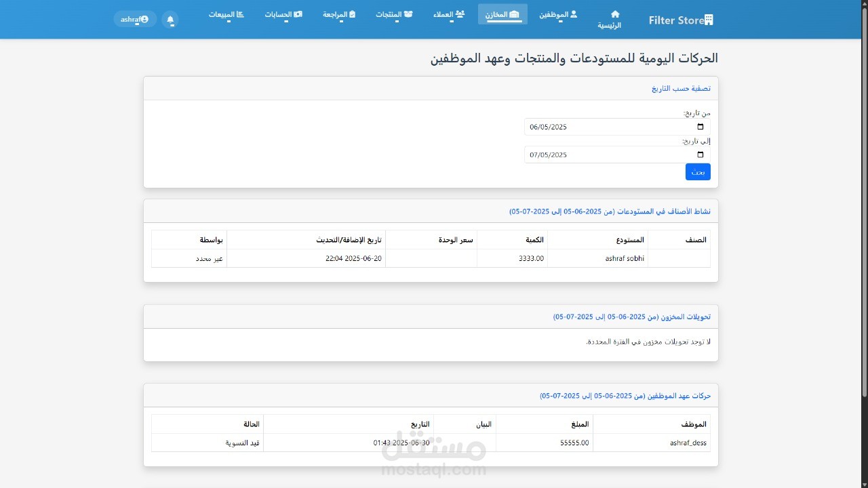This screenshot has width=868, height=488.
Task: Click the home house icon
Action: pos(615,14)
